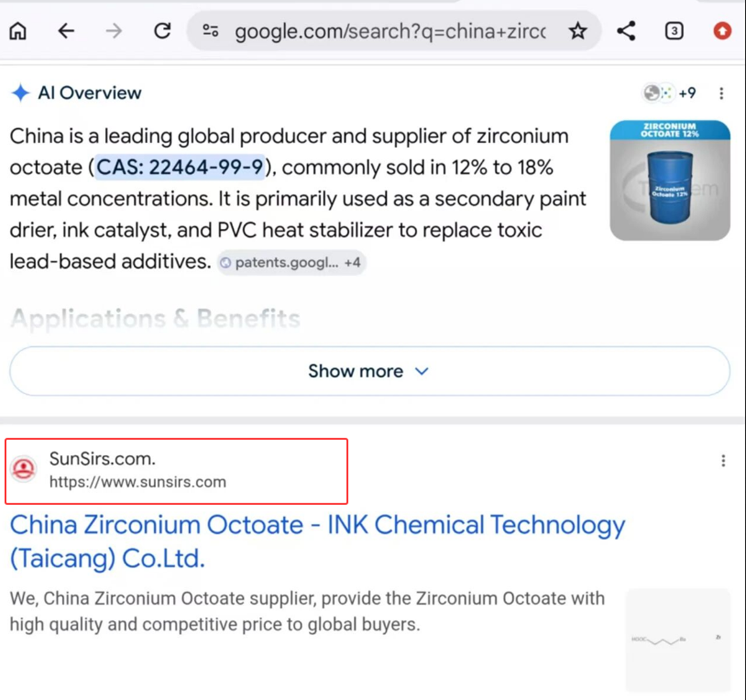Expand the patents.googl... +4 sources chip

[x=292, y=262]
